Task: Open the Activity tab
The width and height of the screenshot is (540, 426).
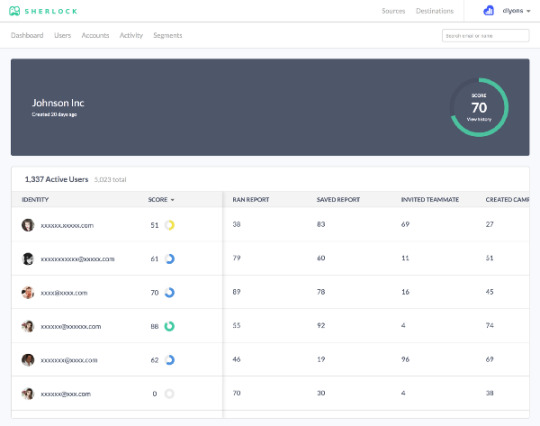Action: 131,35
